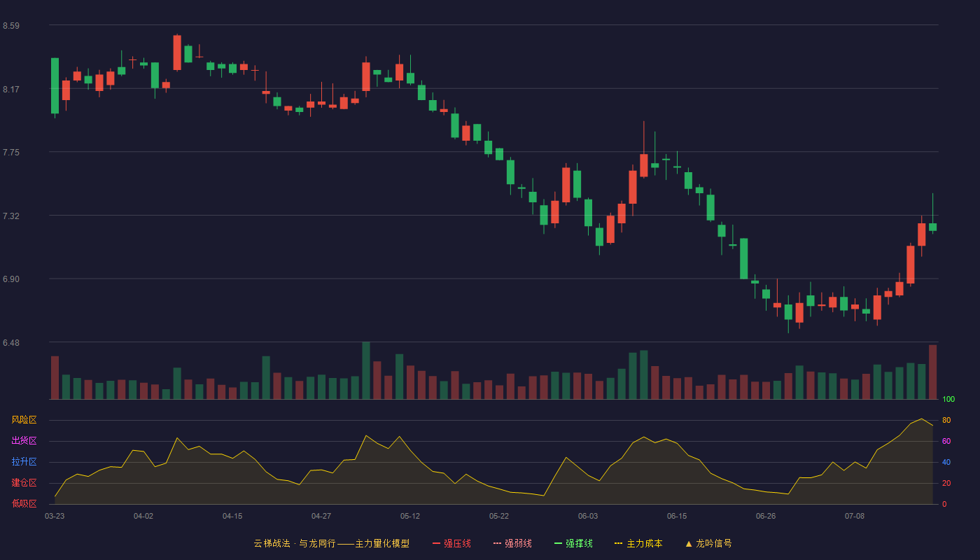Click the red dash icon of 强压线
The image size is (980, 560).
tap(436, 543)
